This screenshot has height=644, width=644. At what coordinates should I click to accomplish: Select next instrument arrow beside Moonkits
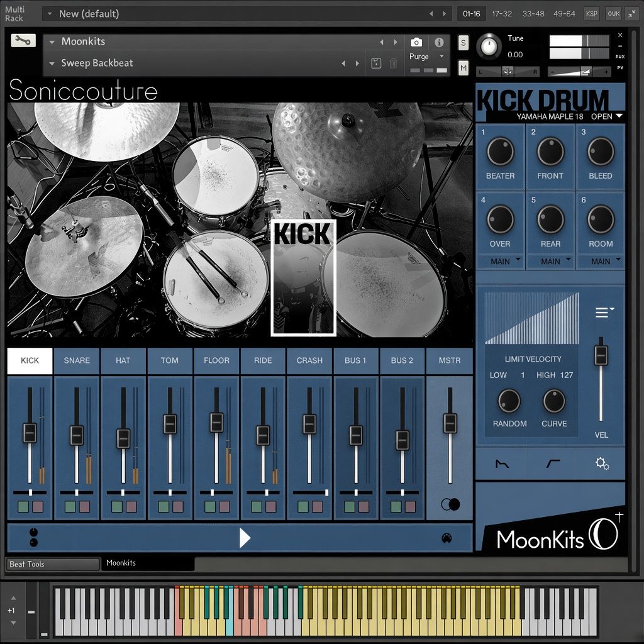396,42
